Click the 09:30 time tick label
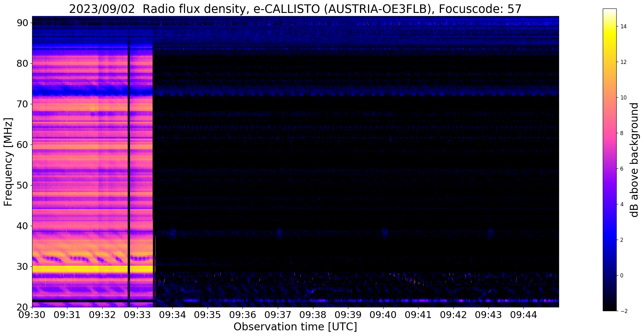 (32, 314)
